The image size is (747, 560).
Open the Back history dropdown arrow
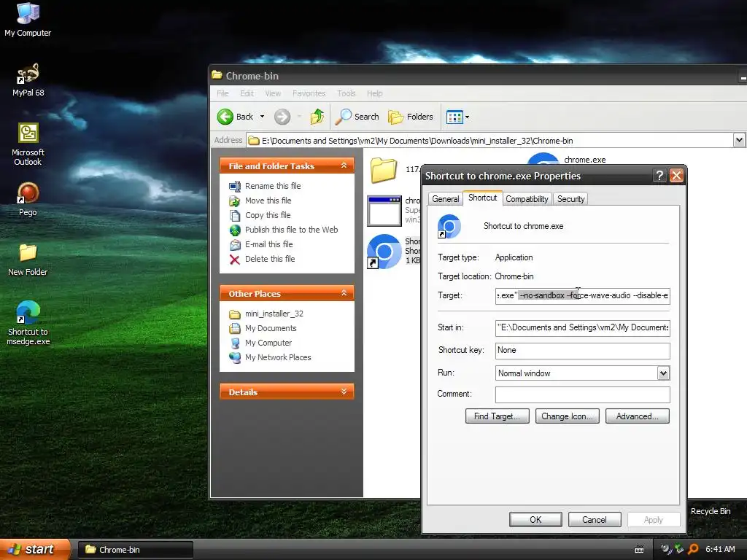(x=262, y=117)
